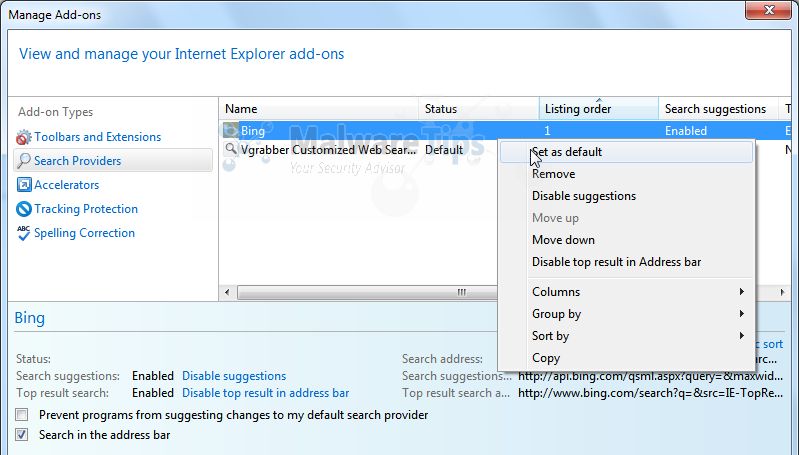
Task: Sort by Listing order column header
Action: coord(599,109)
